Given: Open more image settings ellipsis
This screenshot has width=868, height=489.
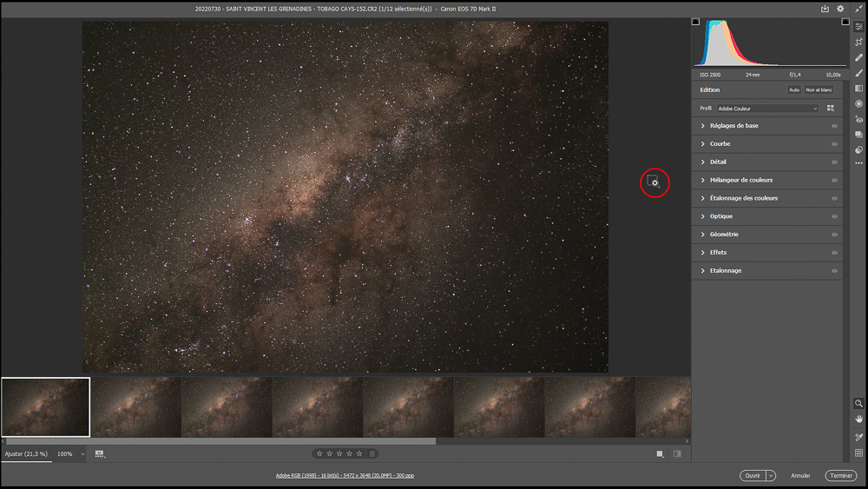Looking at the screenshot, I should (x=858, y=163).
